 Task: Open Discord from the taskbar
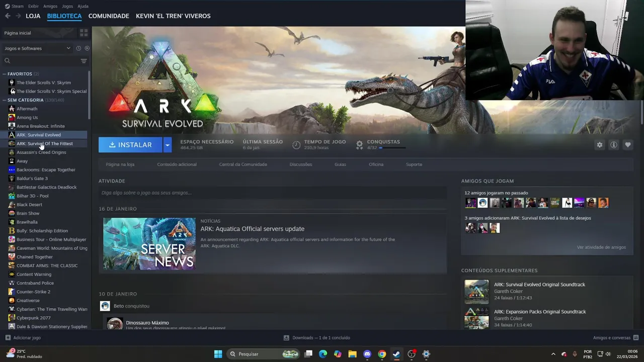pos(367,354)
